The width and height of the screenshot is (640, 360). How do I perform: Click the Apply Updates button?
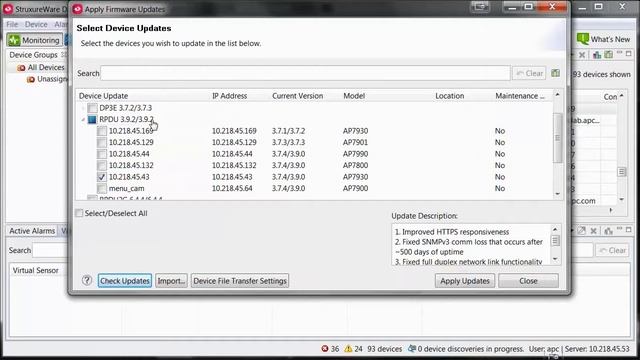[465, 281]
